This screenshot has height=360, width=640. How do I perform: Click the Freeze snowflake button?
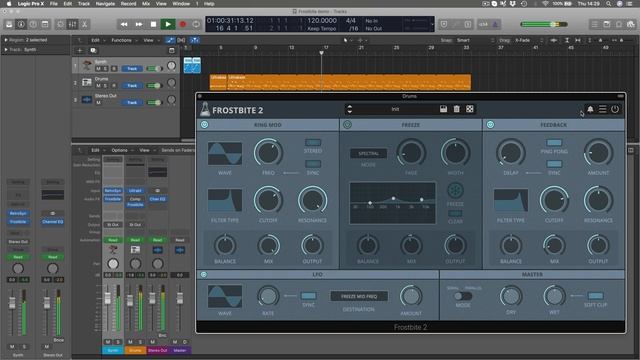[455, 190]
